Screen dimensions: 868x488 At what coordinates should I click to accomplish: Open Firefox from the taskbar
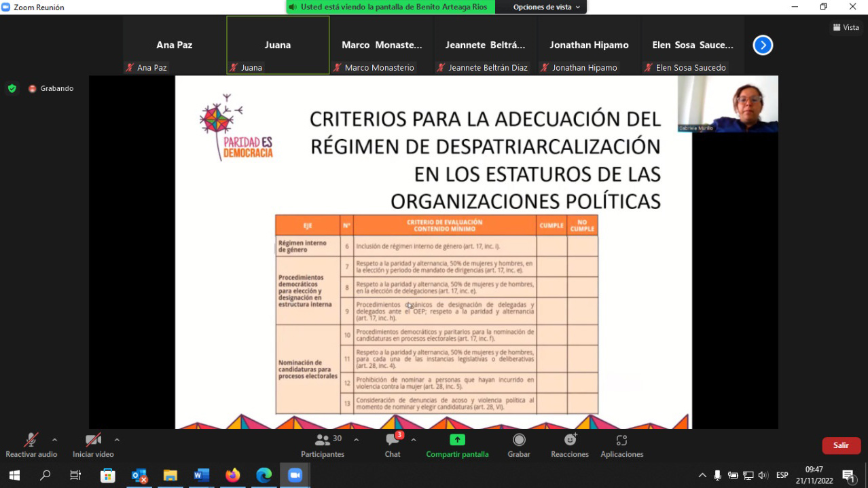pyautogui.click(x=233, y=475)
